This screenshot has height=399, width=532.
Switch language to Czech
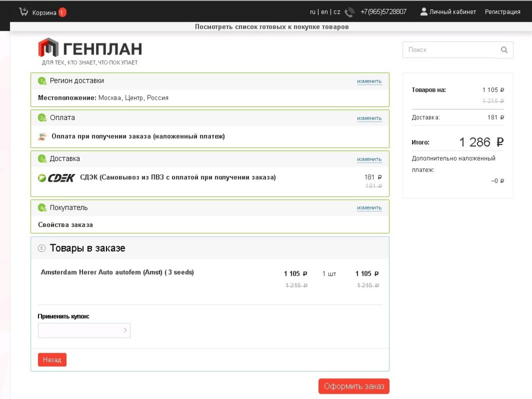click(x=337, y=12)
